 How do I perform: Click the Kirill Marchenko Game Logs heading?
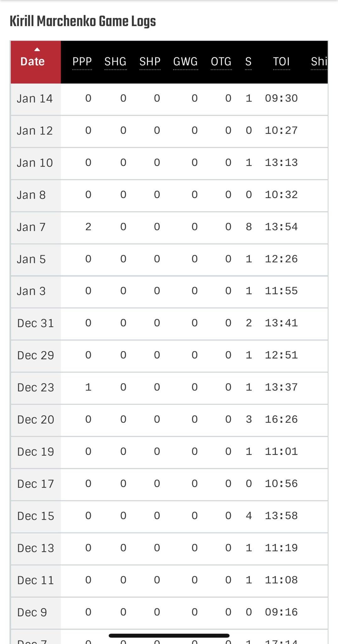click(x=83, y=21)
